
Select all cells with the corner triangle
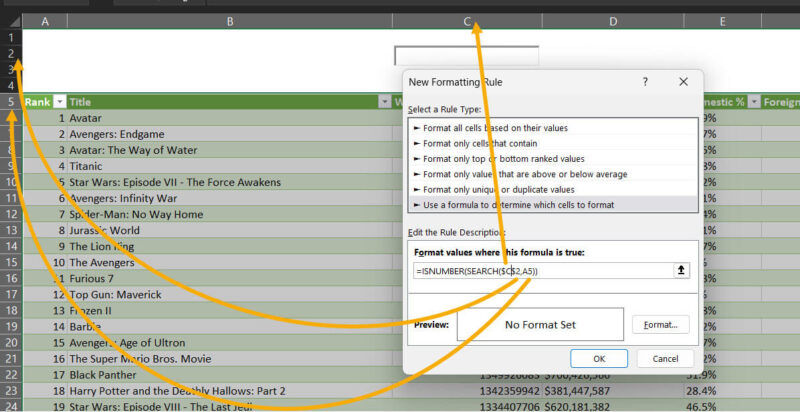coord(15,21)
